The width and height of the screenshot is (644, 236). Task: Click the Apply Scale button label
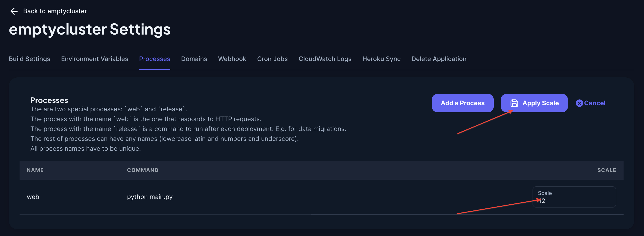pos(540,103)
